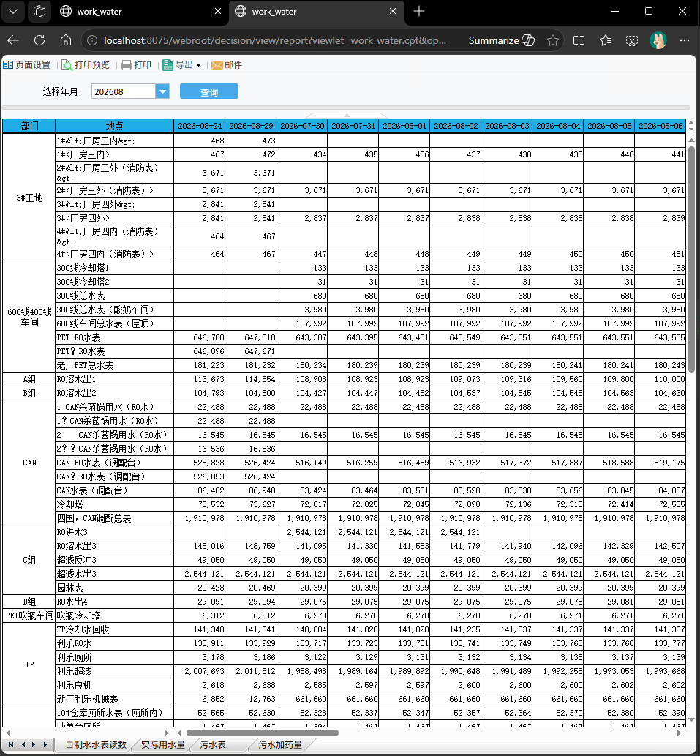
Task: Click the 利乐超滤 row label
Action: [x=114, y=671]
